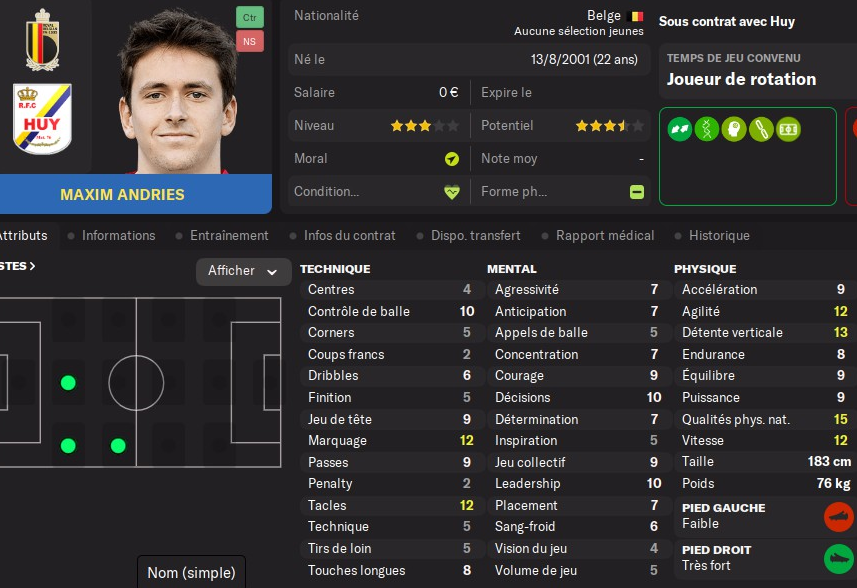Click the Condition heart icon
The width and height of the screenshot is (857, 588).
(452, 192)
